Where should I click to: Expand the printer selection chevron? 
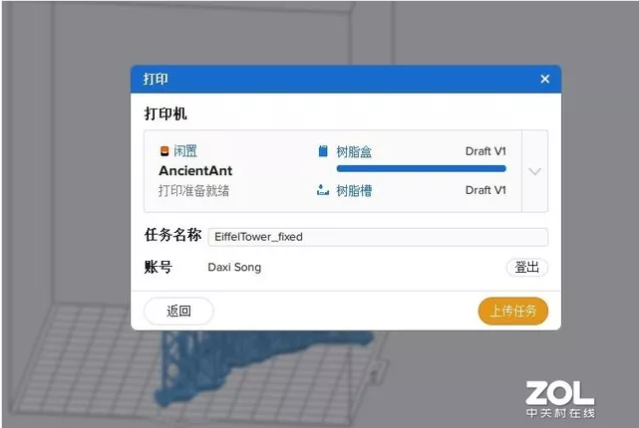point(535,171)
